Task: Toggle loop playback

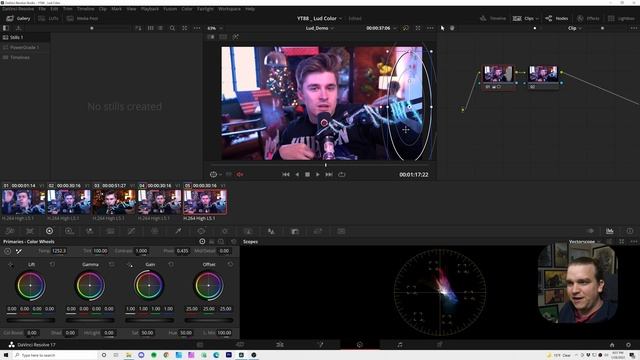Action: 342,174
